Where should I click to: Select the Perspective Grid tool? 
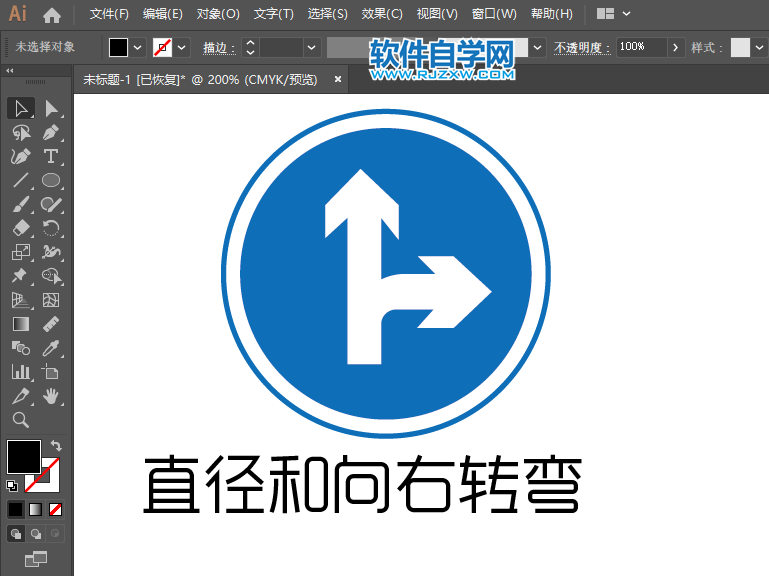(x=21, y=300)
